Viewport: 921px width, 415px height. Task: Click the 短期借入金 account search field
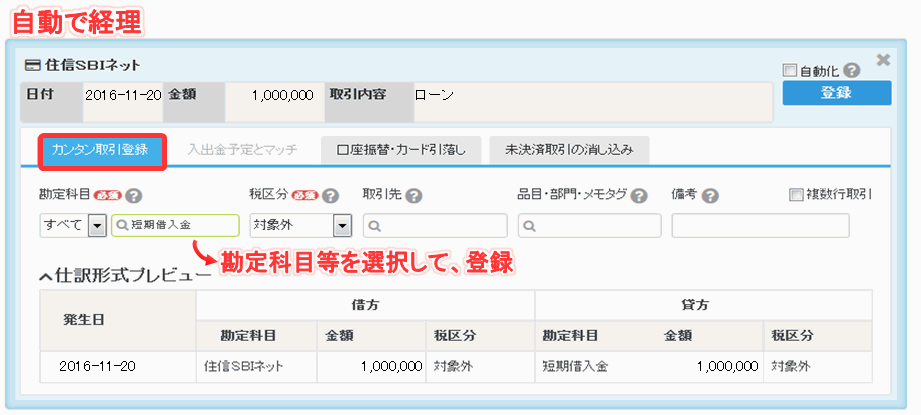(x=175, y=225)
